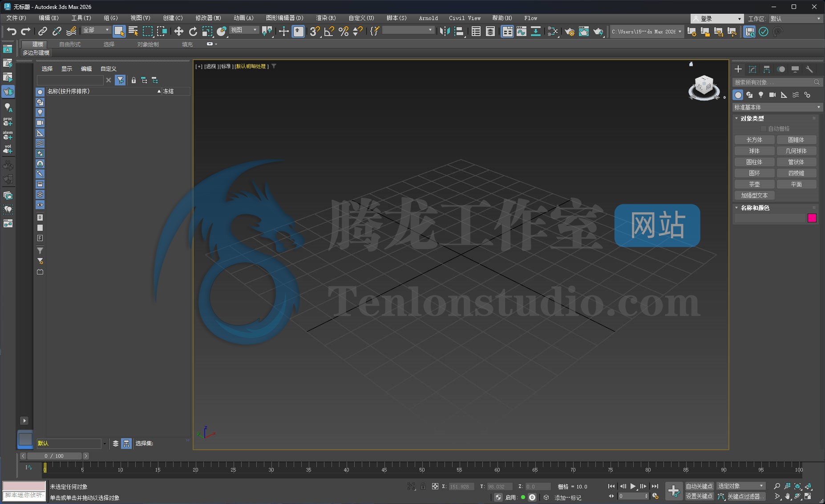Select the Rotate tool in toolbar
Screen dimensions: 825x504
(x=193, y=31)
